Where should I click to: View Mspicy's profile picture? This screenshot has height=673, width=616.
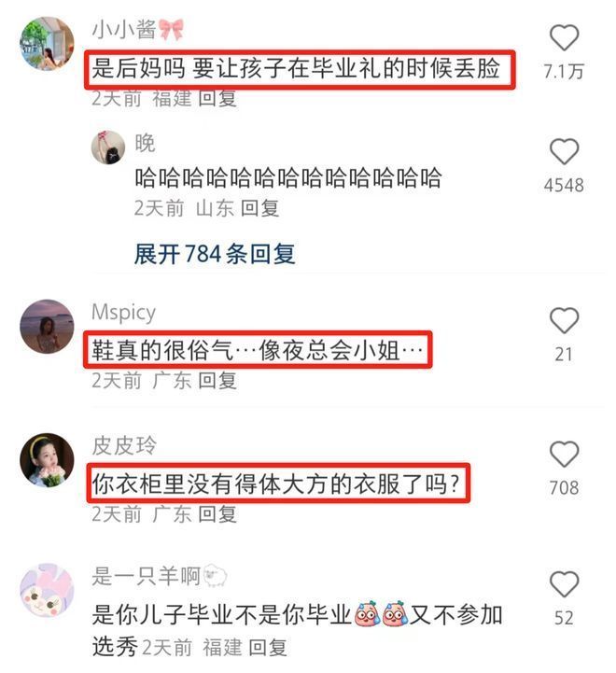click(47, 326)
